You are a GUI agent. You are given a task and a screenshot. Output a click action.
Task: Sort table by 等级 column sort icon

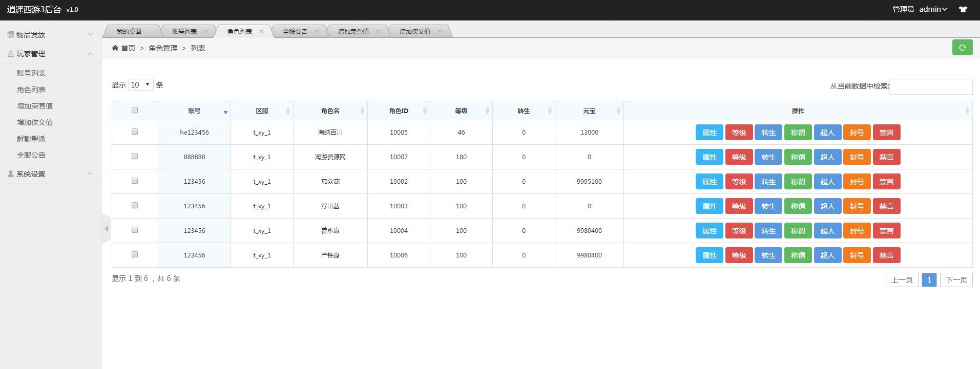tap(487, 111)
